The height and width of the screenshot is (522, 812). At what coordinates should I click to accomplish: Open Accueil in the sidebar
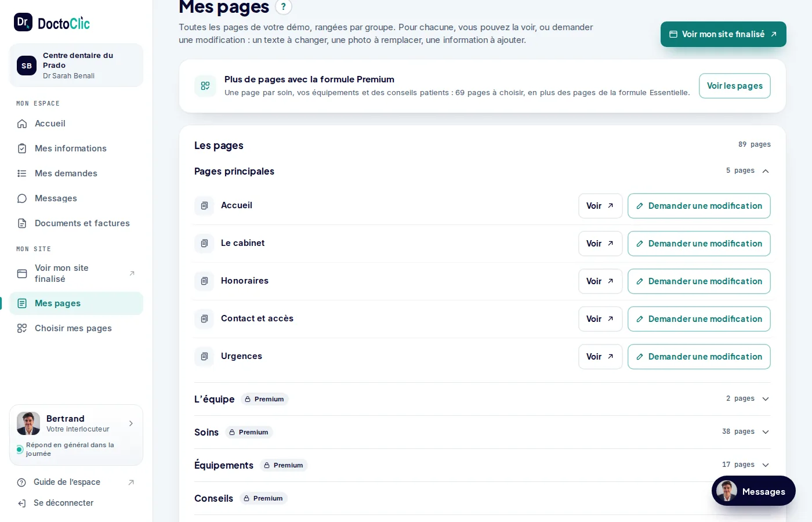(x=76, y=124)
